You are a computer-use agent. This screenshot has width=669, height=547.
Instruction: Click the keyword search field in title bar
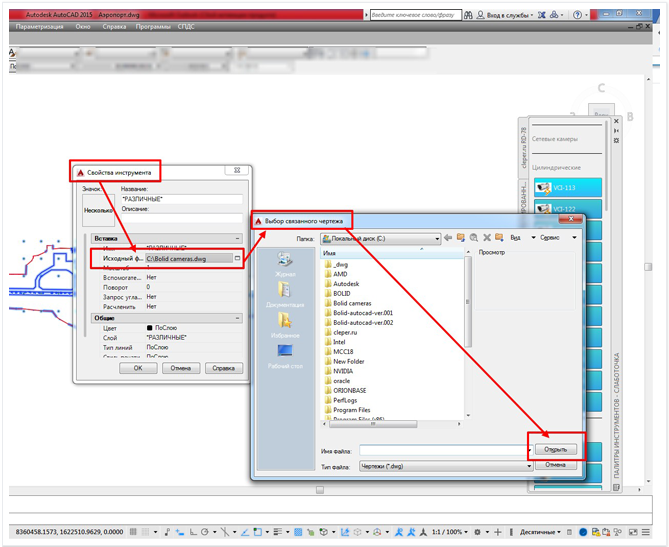416,15
